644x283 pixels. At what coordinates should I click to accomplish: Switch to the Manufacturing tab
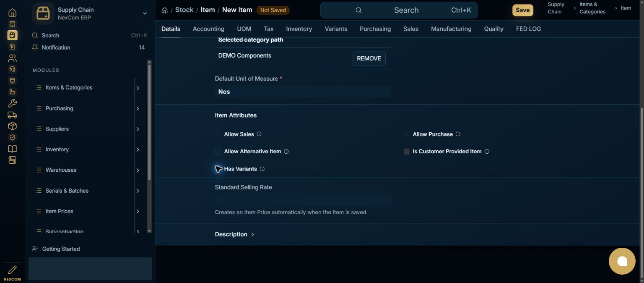pos(451,29)
